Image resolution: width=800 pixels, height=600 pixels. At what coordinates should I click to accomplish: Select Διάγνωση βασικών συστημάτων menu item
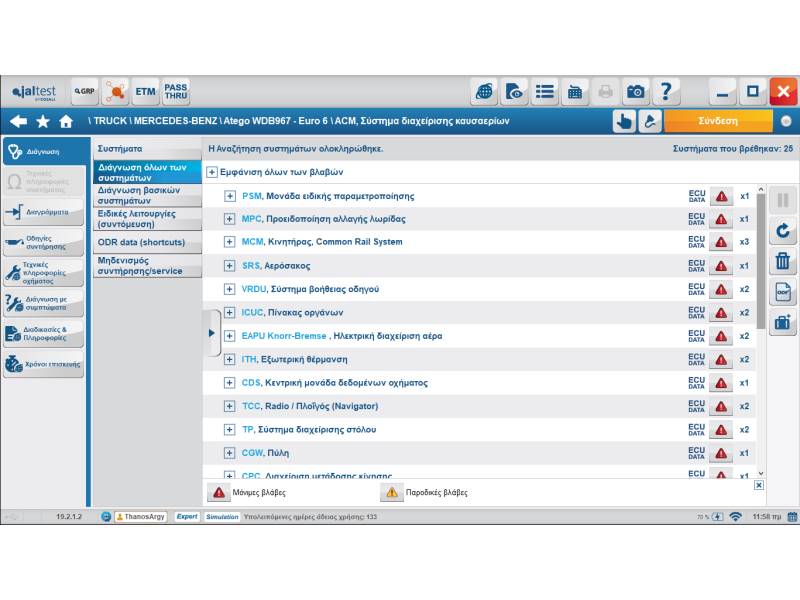coord(146,195)
